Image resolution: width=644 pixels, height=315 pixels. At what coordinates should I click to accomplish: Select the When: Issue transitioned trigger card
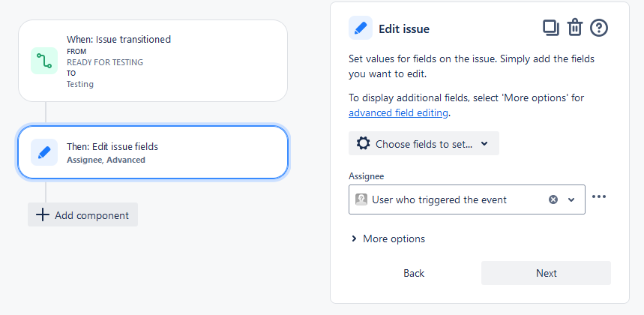(153, 61)
